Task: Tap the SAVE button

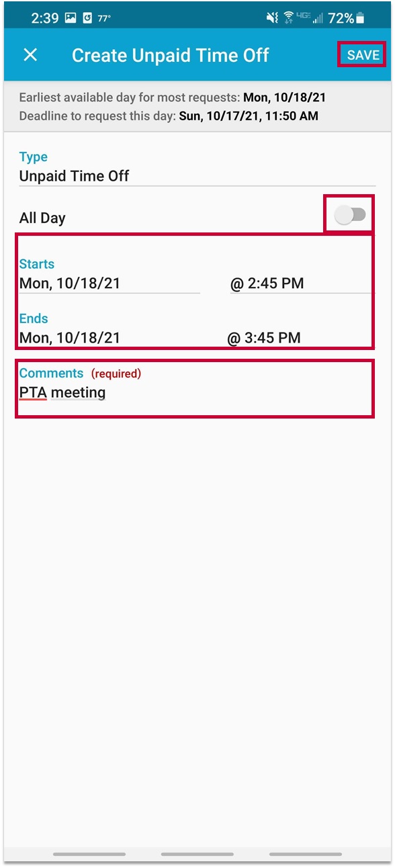Action: [363, 55]
